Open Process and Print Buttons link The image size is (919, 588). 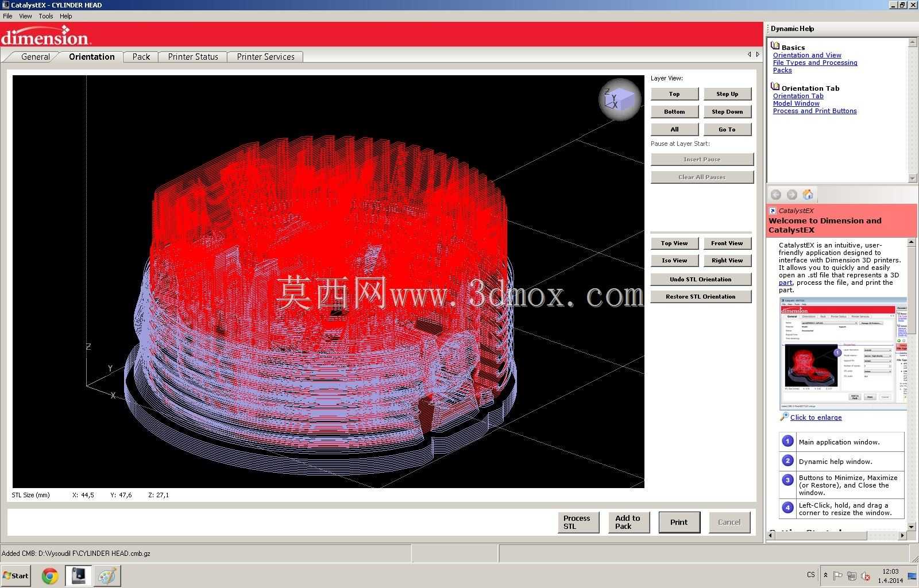click(x=814, y=111)
